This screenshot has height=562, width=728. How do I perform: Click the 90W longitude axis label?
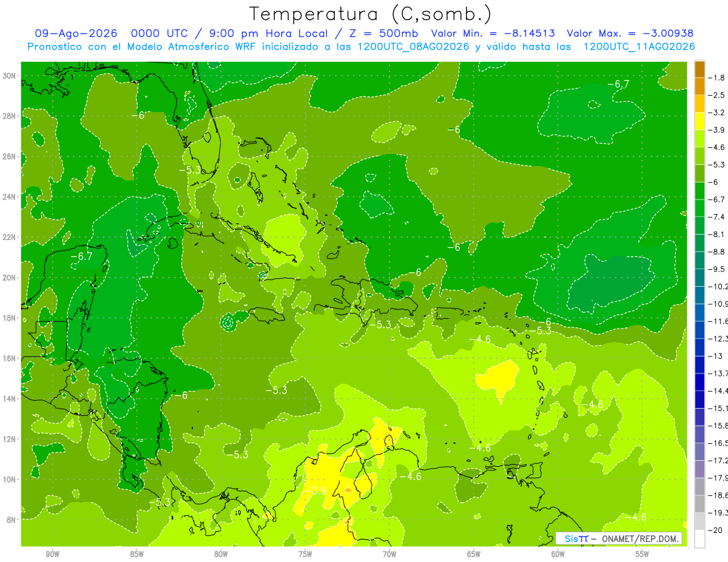[52, 555]
